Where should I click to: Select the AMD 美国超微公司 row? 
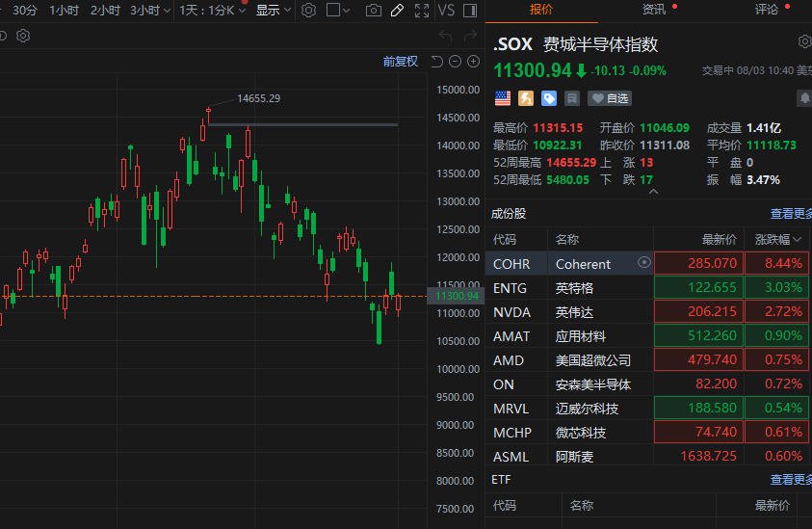click(x=648, y=360)
